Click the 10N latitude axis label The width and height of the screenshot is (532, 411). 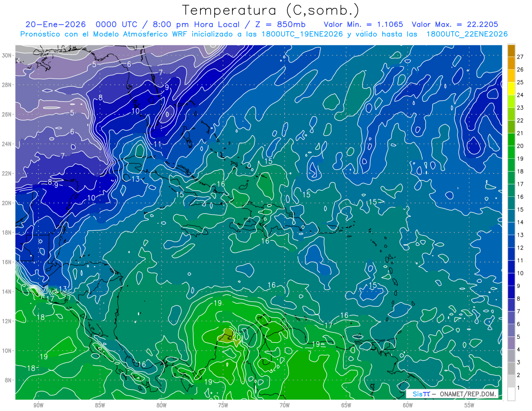[7, 350]
